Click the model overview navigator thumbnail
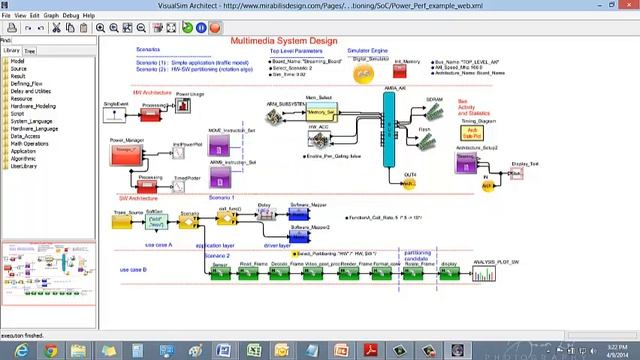This screenshot has width=640, height=360. 49,273
